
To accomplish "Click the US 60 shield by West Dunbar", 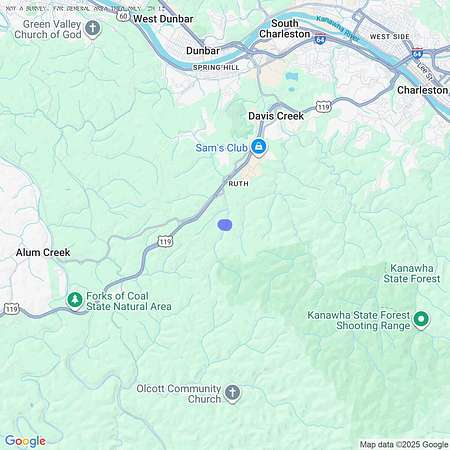I will point(123,16).
